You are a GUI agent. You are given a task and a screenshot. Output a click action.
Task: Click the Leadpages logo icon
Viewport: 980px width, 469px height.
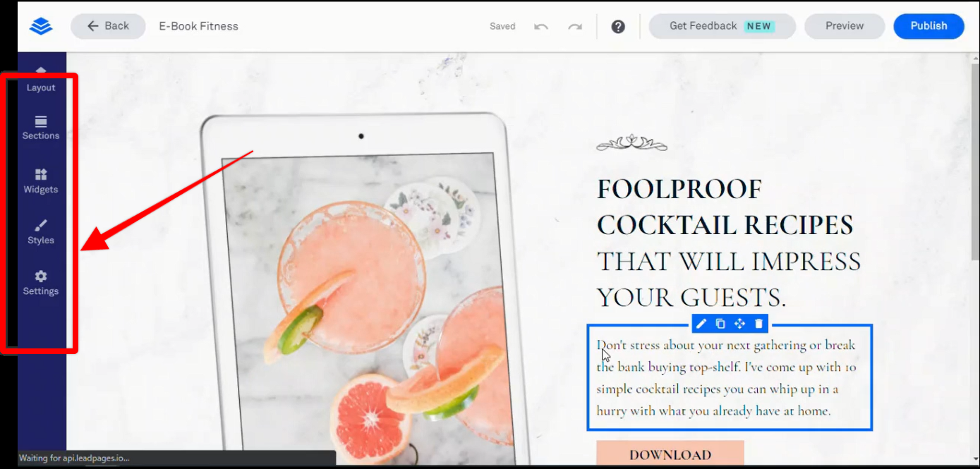click(x=41, y=26)
